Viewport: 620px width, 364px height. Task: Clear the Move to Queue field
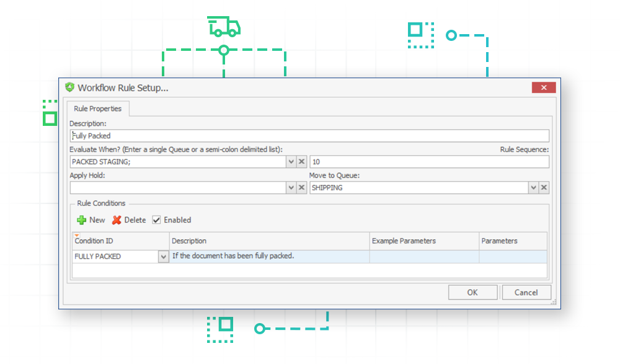click(544, 187)
